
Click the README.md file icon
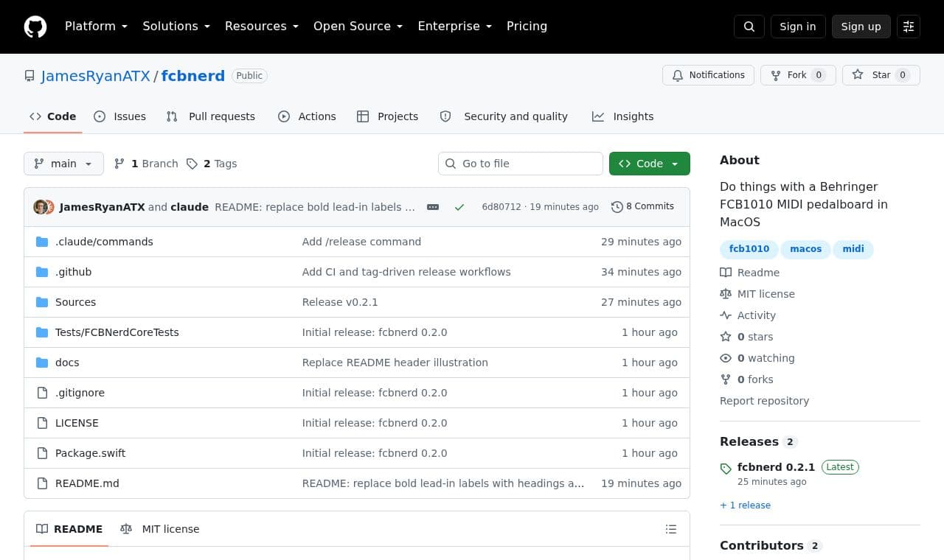(x=42, y=483)
